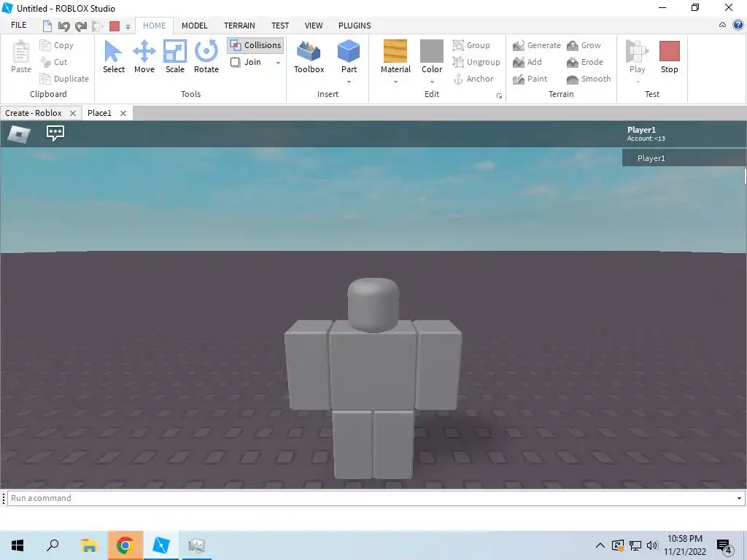Screen dimensions: 747x560
Task: Click the Material wood icon
Action: (395, 52)
